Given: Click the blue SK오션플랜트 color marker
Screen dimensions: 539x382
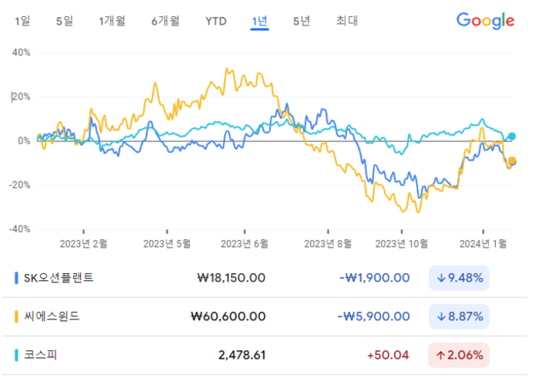Looking at the screenshot, I should (x=16, y=278).
